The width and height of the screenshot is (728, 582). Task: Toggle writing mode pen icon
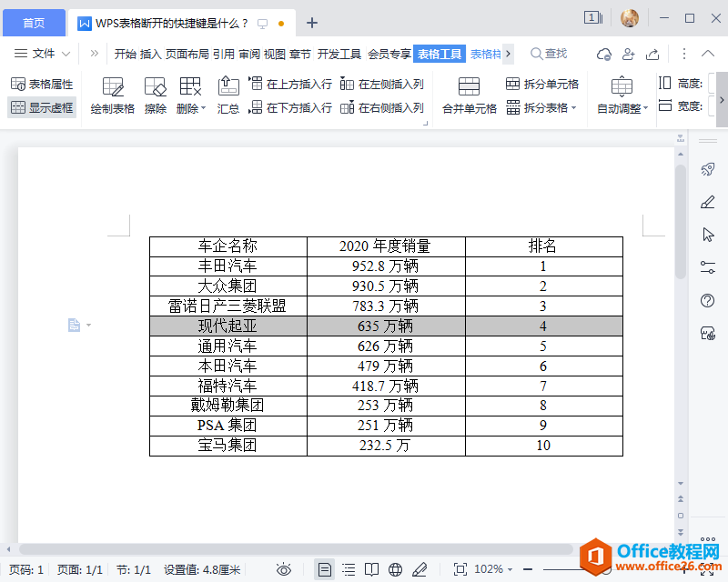tap(420, 569)
